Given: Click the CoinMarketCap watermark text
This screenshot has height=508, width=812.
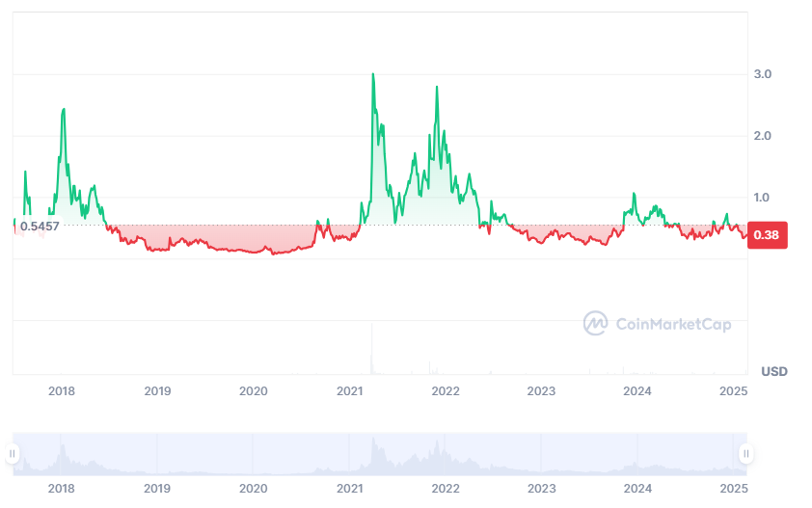Looking at the screenshot, I should 672,324.
